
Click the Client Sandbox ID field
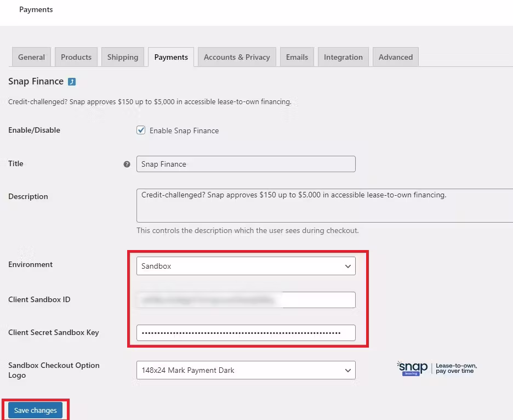246,300
